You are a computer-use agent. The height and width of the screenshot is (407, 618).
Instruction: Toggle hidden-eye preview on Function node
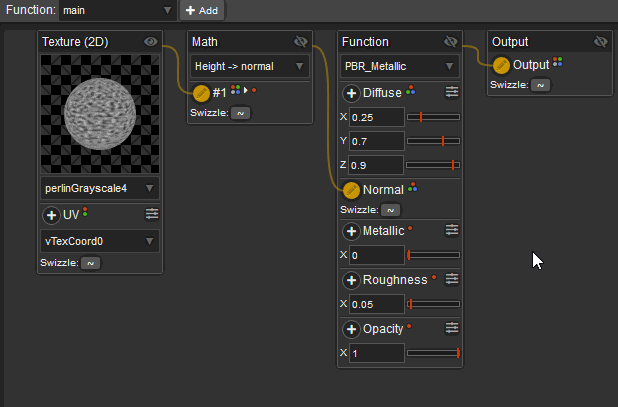pyautogui.click(x=450, y=41)
